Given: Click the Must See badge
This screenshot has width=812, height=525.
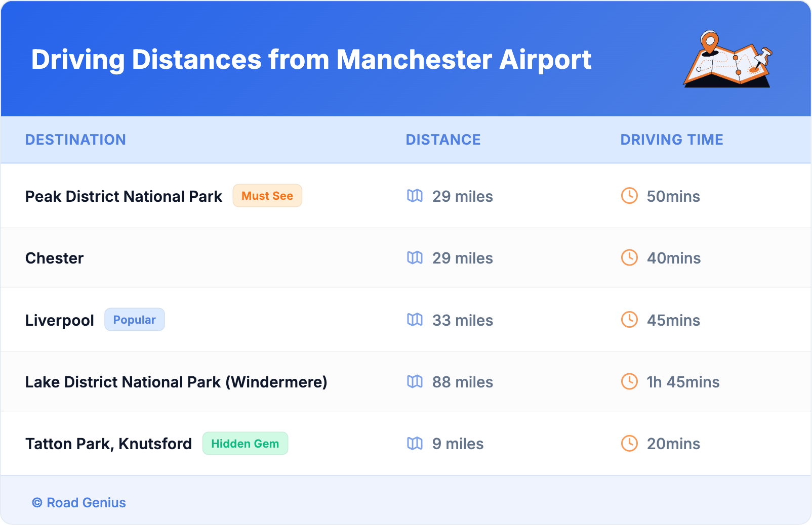Looking at the screenshot, I should pos(267,196).
